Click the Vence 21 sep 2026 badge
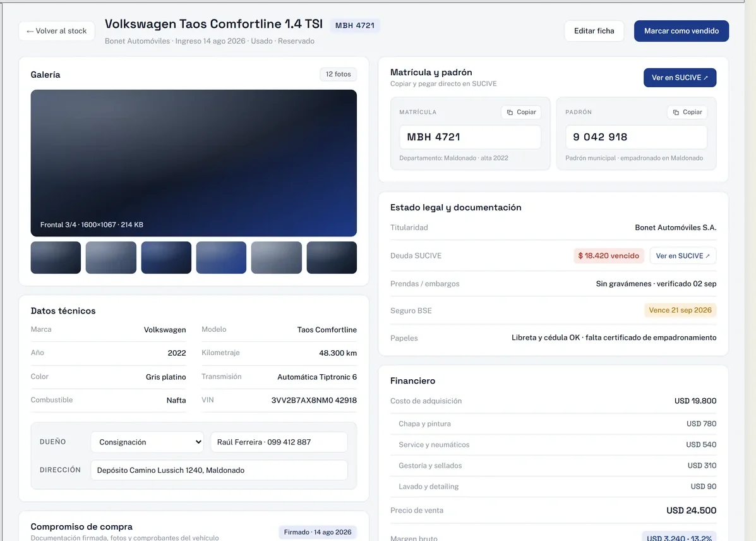 click(680, 310)
